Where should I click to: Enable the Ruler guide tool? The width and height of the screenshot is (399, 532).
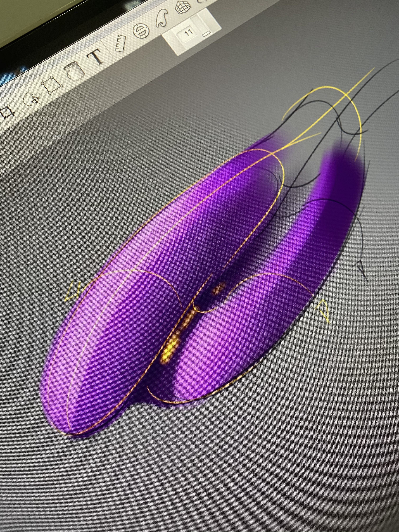(120, 44)
